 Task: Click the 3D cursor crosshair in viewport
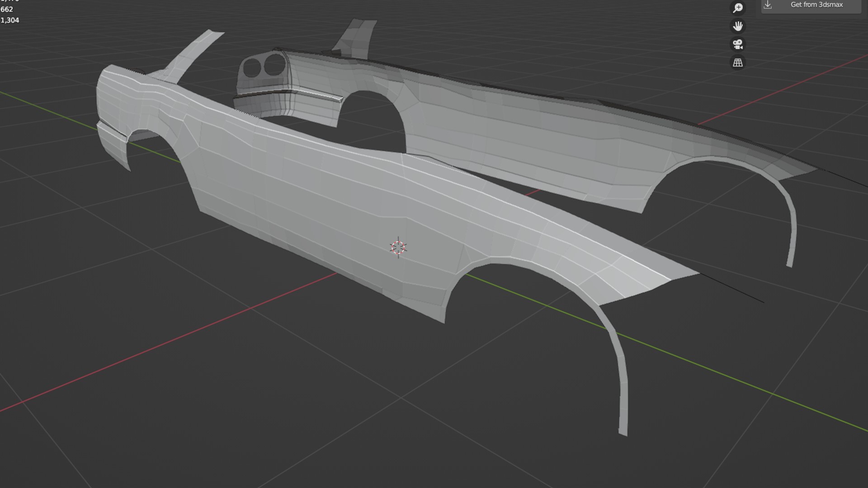tap(398, 247)
